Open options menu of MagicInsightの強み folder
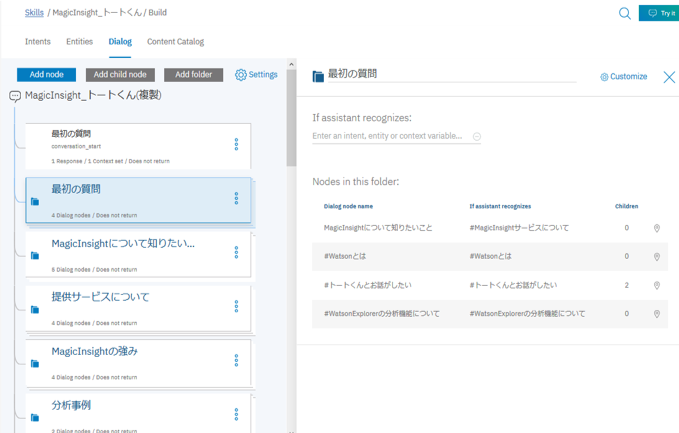 point(236,360)
